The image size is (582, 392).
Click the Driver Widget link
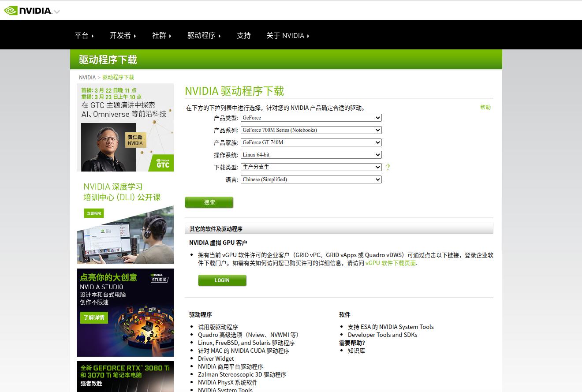click(x=216, y=358)
